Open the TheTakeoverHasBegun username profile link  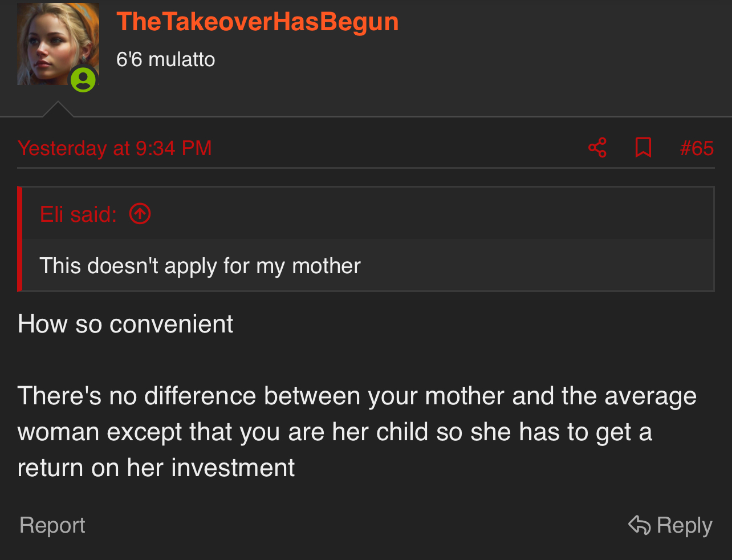[x=258, y=22]
